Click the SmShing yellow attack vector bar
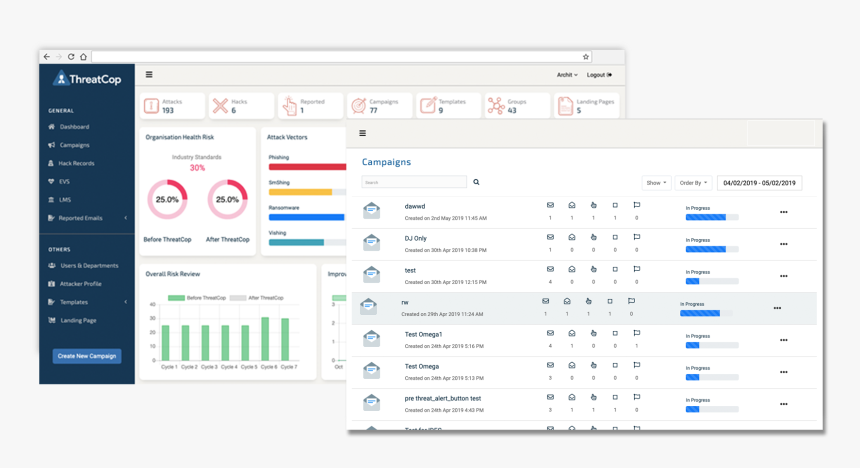 tap(300, 192)
